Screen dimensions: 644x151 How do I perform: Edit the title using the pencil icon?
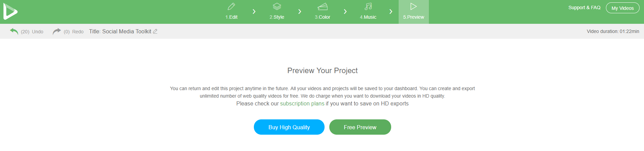pos(155,31)
